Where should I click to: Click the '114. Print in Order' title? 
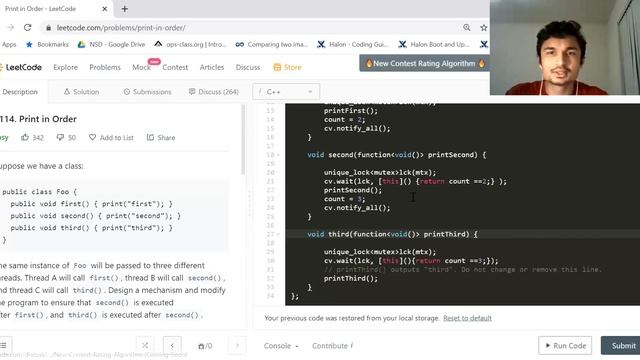(38, 119)
